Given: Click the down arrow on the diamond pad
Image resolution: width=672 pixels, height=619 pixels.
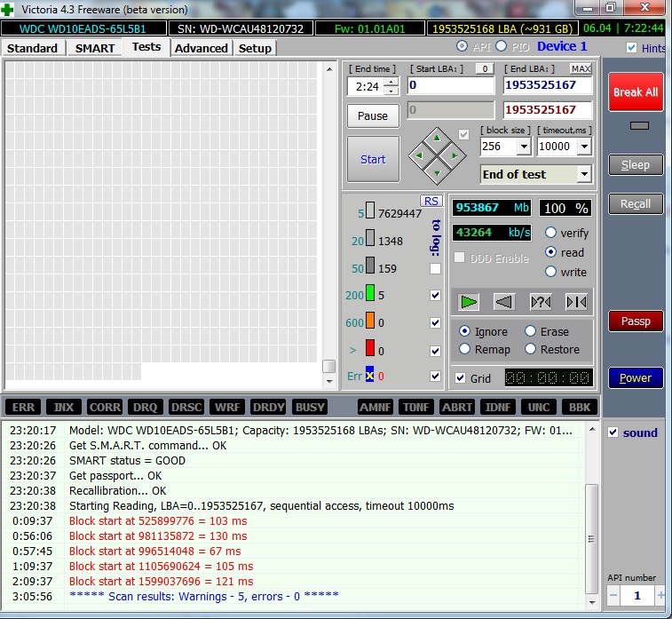Looking at the screenshot, I should pos(437,172).
